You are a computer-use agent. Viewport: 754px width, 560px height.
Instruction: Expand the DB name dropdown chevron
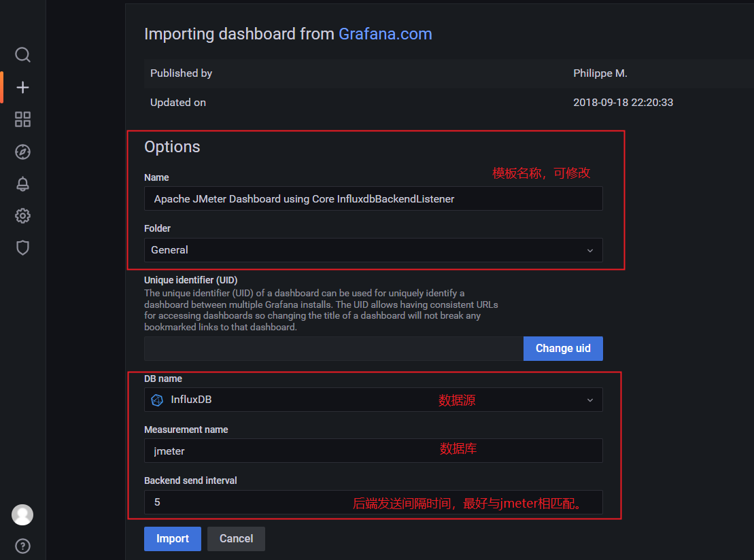[590, 400]
